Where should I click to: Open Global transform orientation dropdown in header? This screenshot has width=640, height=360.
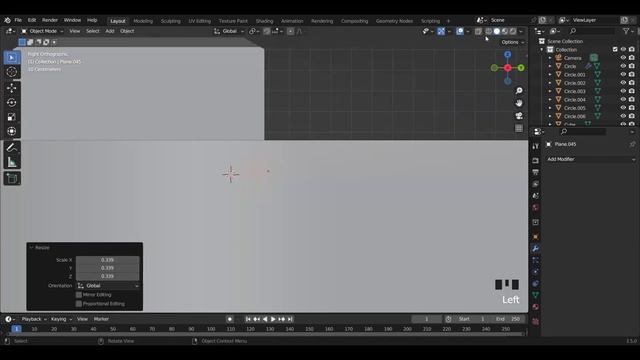229,31
